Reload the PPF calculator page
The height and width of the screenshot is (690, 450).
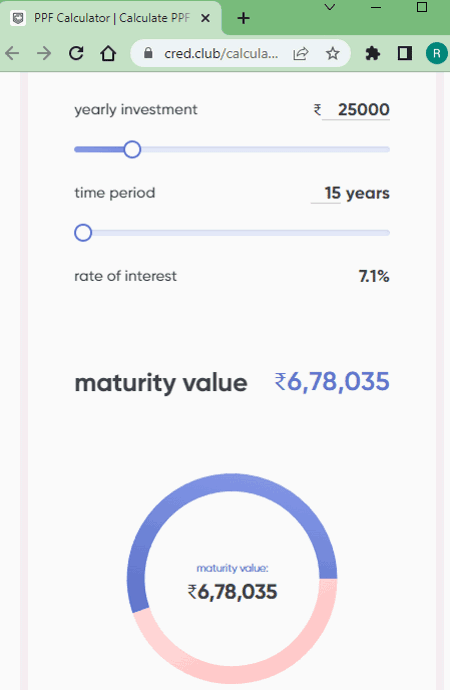click(76, 53)
